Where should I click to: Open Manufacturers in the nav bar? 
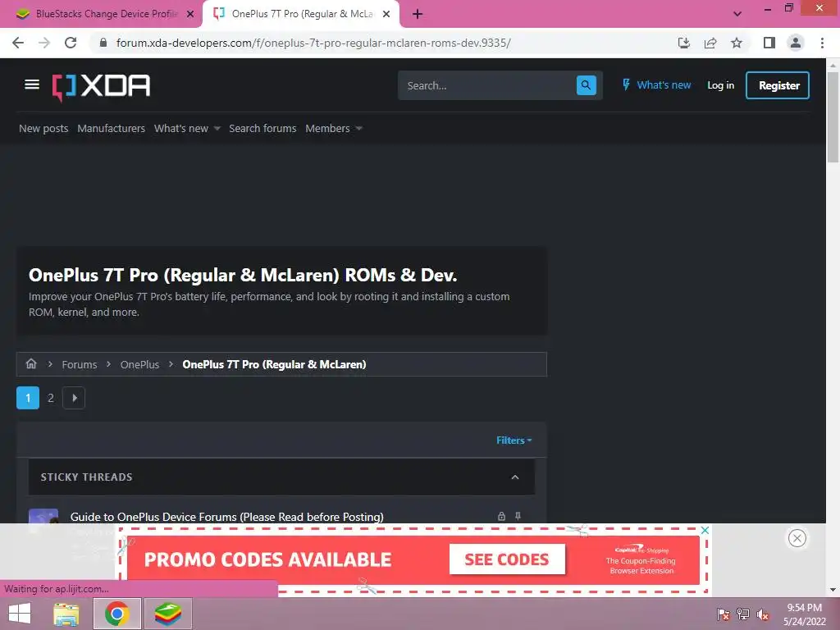click(111, 129)
